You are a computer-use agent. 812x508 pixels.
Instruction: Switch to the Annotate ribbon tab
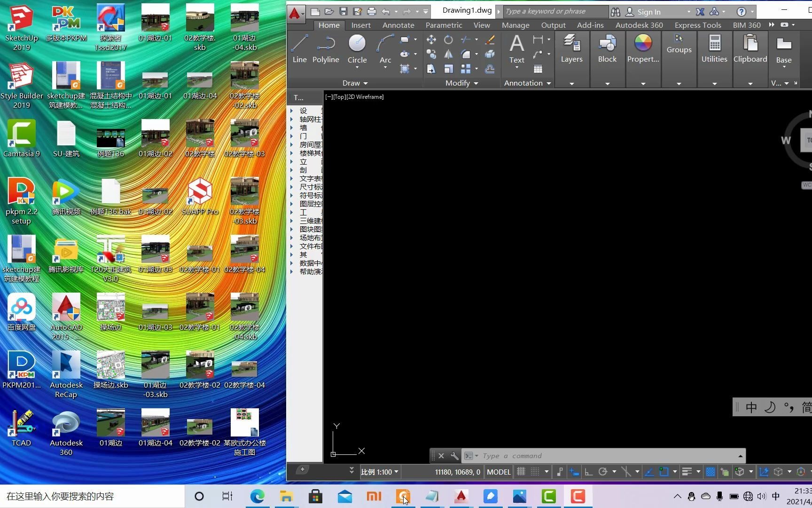398,25
